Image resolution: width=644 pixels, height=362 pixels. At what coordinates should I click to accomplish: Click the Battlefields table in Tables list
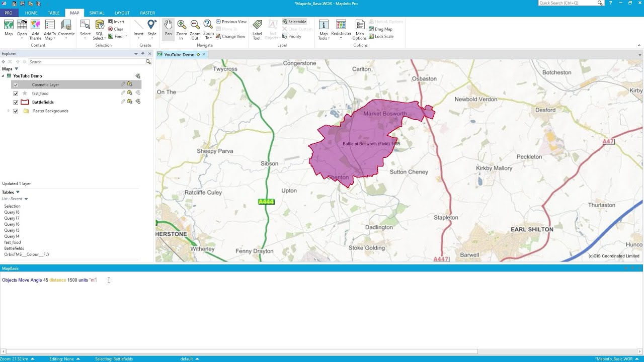14,248
